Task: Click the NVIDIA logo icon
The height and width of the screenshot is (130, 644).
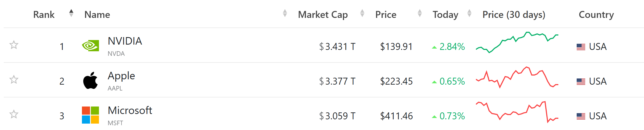Action: 90,46
